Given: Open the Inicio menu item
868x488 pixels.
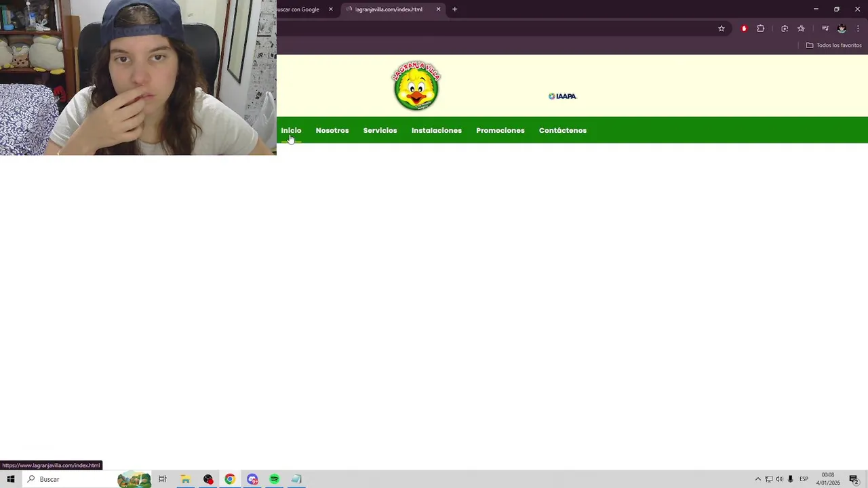Looking at the screenshot, I should [291, 130].
